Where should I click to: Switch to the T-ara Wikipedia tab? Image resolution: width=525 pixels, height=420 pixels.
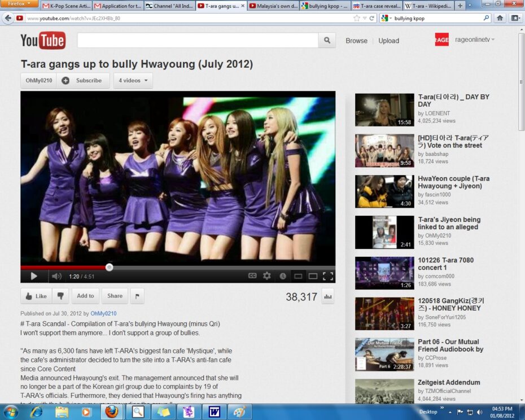(426, 6)
